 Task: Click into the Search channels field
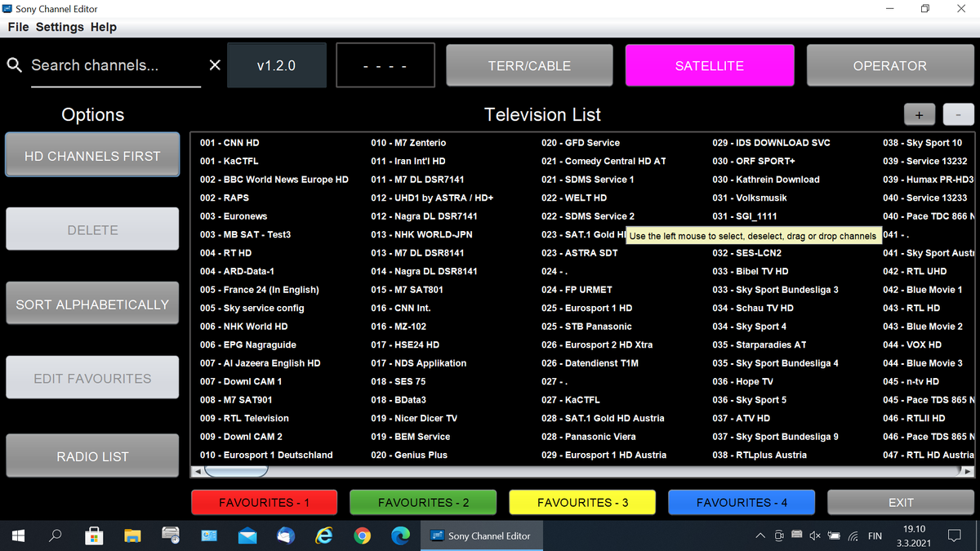[114, 65]
